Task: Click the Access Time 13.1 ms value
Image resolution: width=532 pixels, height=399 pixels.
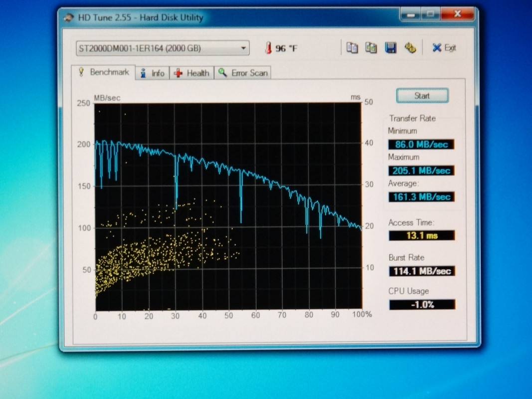Action: [x=422, y=235]
